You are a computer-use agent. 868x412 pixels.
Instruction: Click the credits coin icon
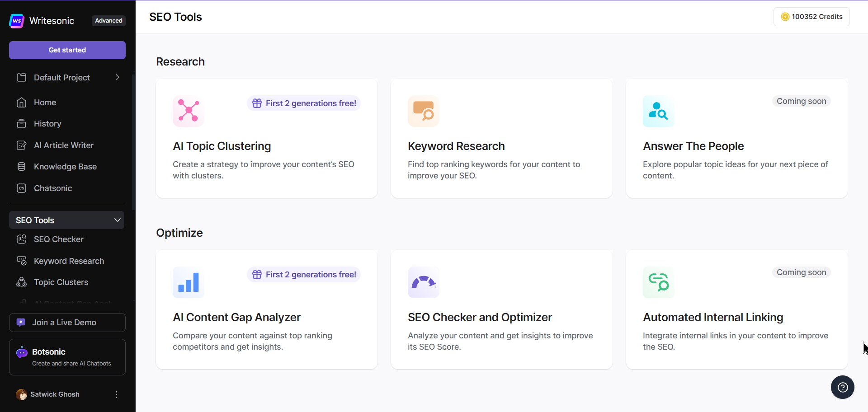[786, 17]
